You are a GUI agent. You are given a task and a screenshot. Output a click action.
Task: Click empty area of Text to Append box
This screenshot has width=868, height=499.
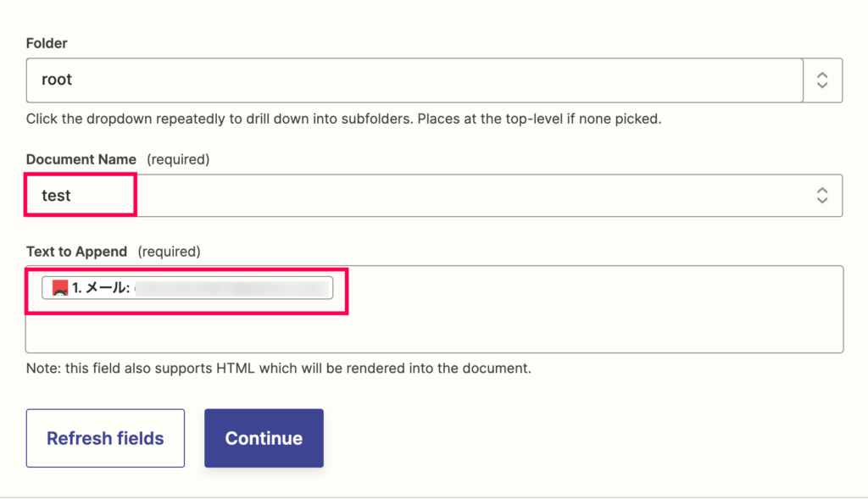tap(434, 332)
